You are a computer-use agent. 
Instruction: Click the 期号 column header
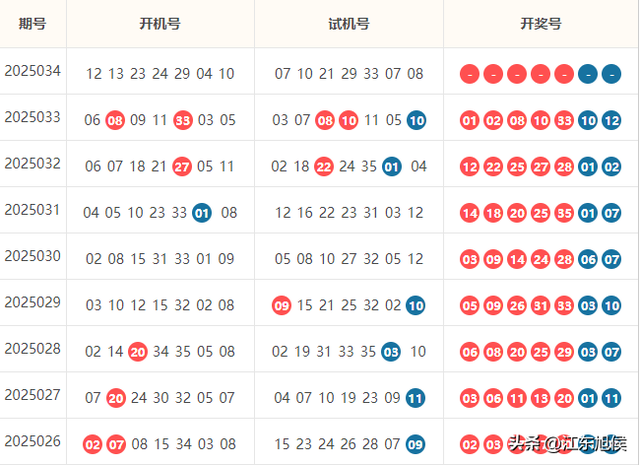32,24
